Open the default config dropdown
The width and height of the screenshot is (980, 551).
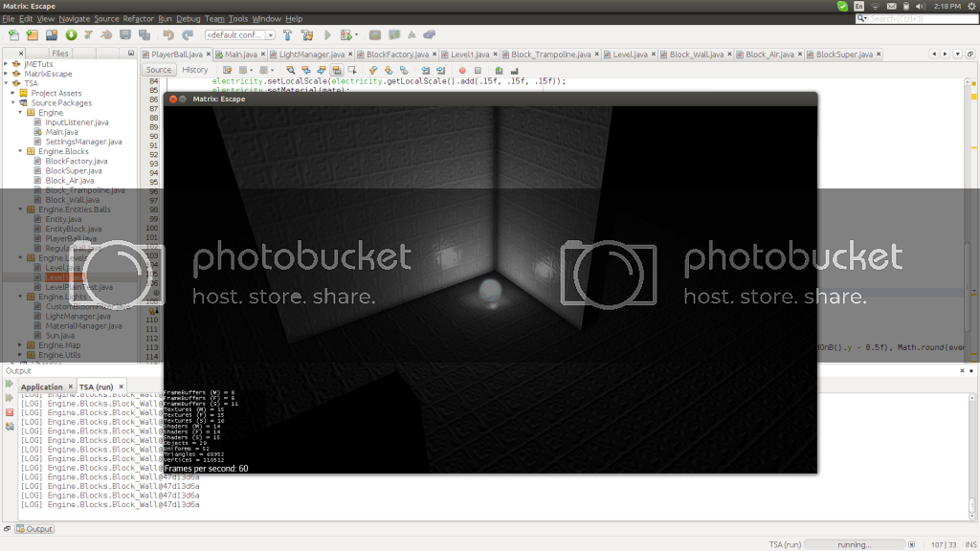[239, 35]
